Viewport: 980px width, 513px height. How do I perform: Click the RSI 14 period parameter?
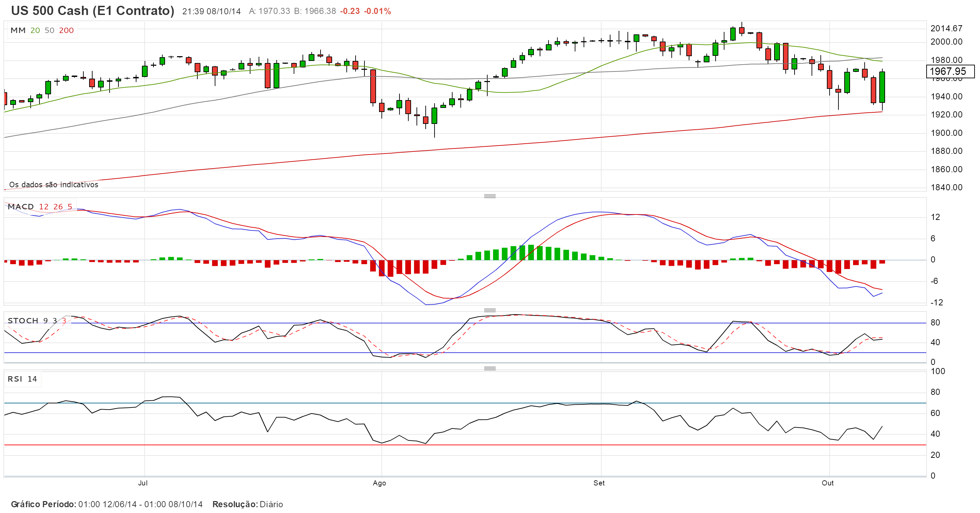coord(32,379)
